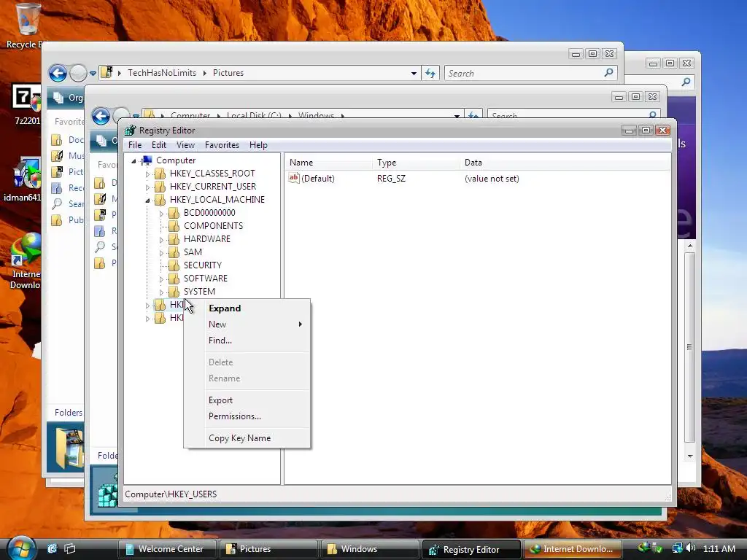This screenshot has width=747, height=560.
Task: Click the SOFTWARE key folder icon
Action: pyautogui.click(x=174, y=278)
